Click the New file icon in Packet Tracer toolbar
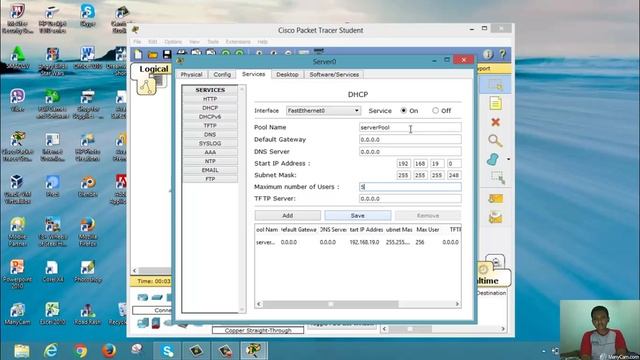The width and height of the screenshot is (640, 360). [x=138, y=54]
